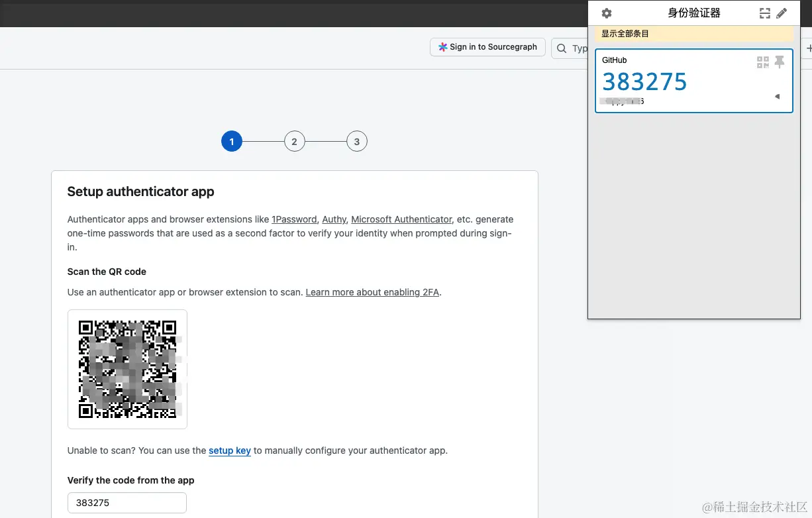Focus the search field in the header

coord(570,48)
